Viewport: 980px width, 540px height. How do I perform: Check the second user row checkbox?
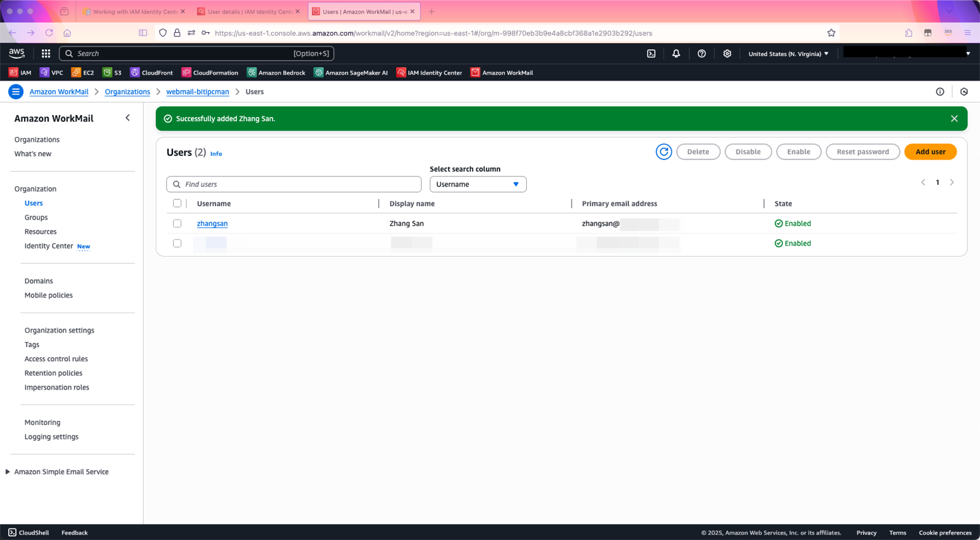(x=177, y=243)
